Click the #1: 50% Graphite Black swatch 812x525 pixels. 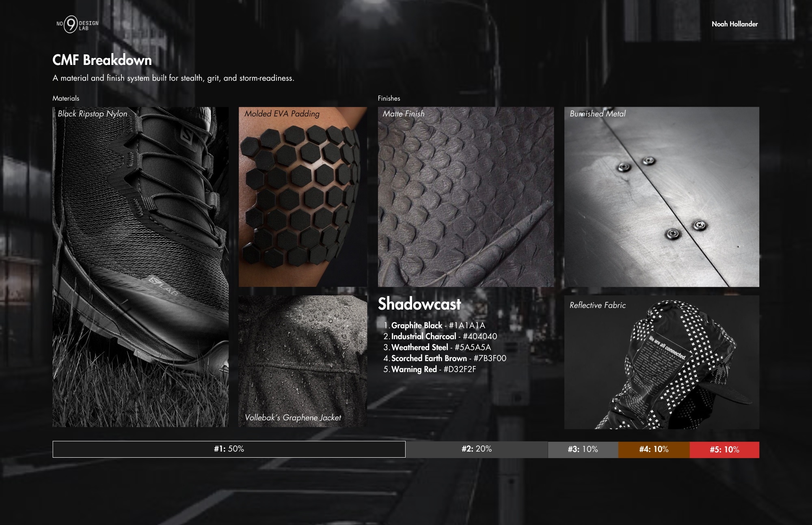229,449
